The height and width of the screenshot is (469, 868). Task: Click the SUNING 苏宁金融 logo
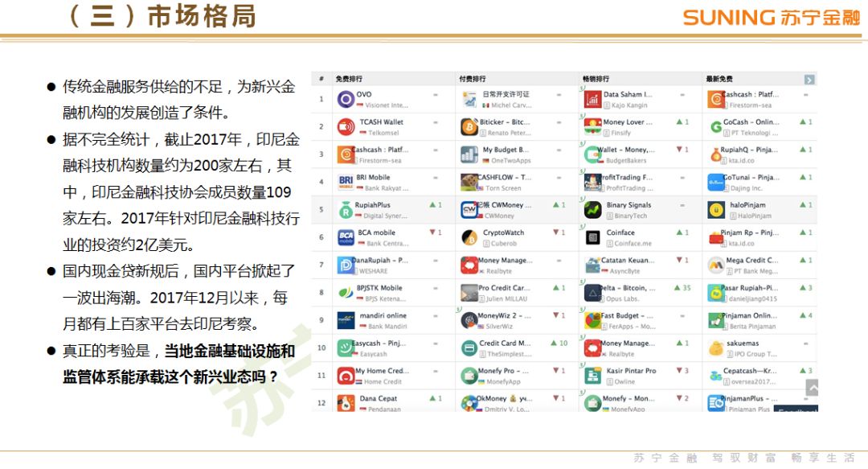[772, 18]
